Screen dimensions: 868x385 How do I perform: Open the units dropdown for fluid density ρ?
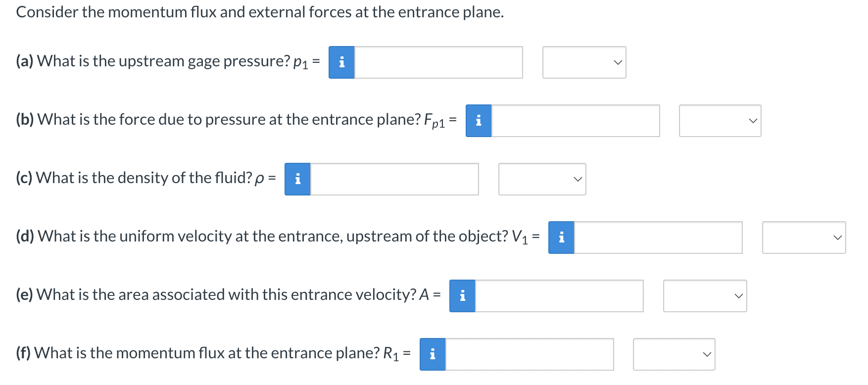(542, 179)
